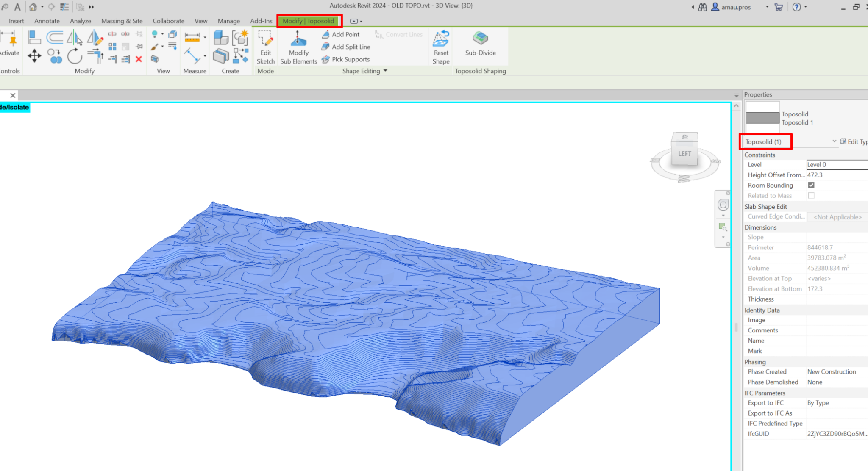Open the Override by Element dropdown arrow
Viewport: 868px width, 471px height.
coord(162,34)
